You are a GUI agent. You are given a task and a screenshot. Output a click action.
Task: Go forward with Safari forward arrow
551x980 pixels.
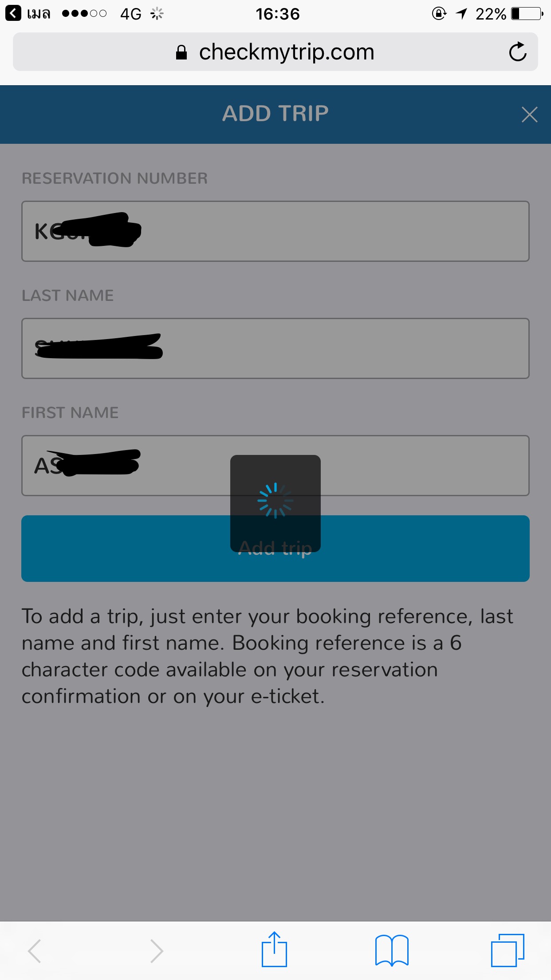156,951
